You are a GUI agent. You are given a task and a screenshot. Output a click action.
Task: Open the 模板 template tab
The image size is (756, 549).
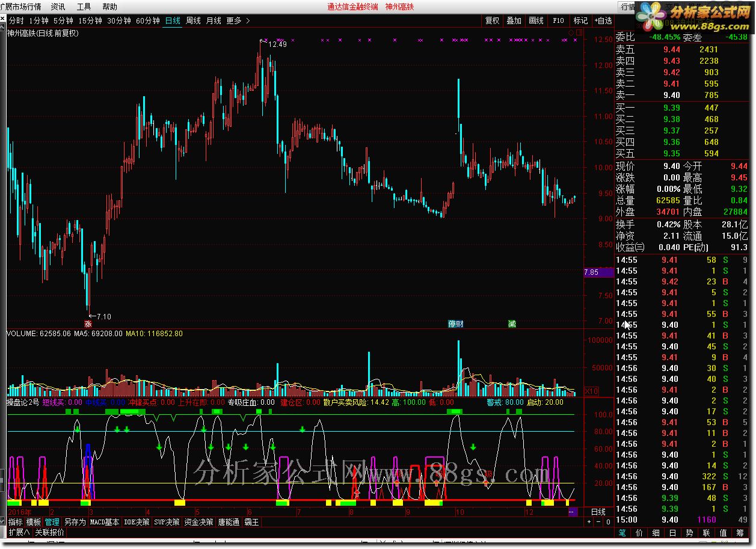pyautogui.click(x=34, y=522)
